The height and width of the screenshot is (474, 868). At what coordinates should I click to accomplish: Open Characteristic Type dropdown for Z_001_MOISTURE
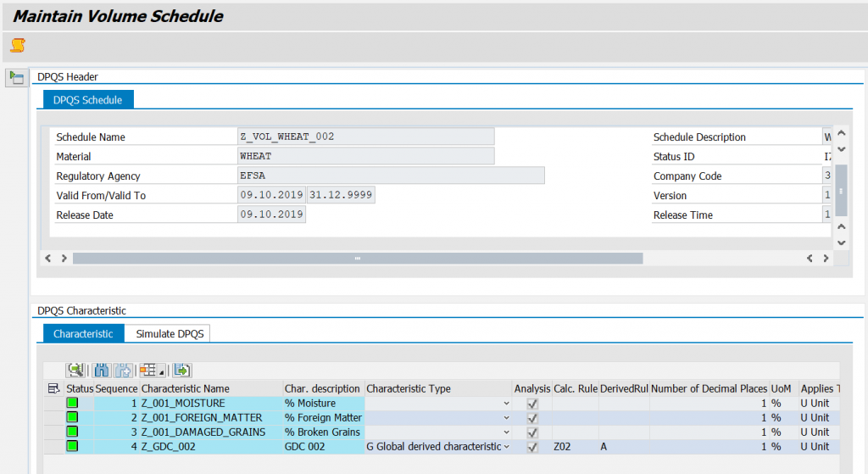(x=506, y=403)
